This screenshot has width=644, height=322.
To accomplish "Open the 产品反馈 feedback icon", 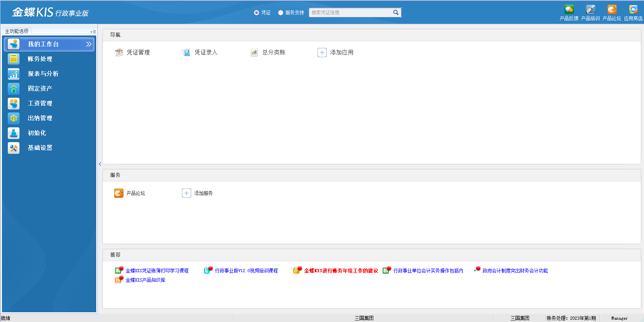I will pyautogui.click(x=569, y=9).
